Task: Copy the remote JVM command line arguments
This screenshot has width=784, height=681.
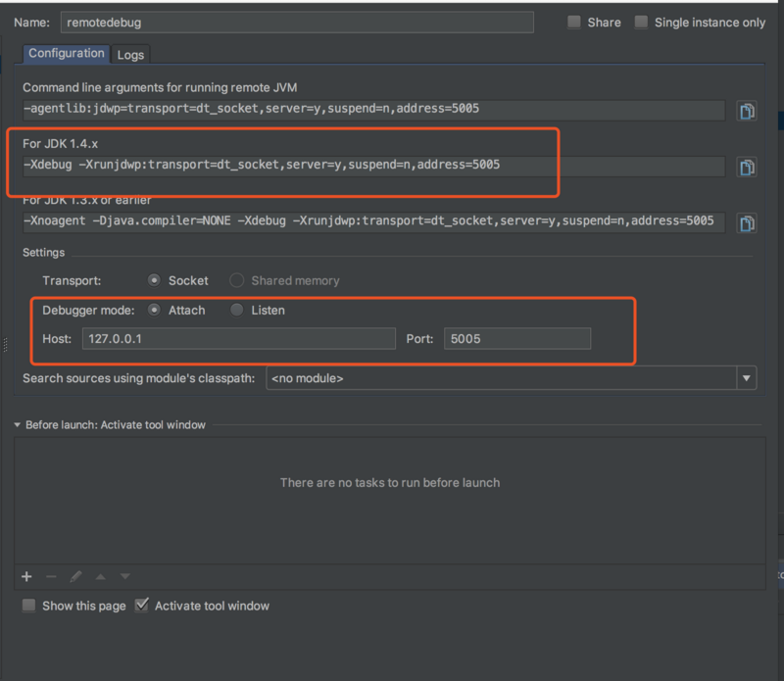Action: [747, 111]
